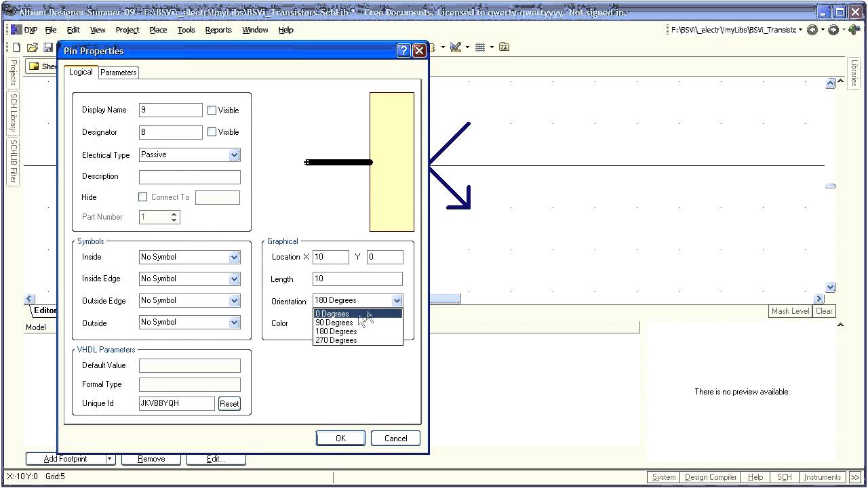Click the new document icon
Image resolution: width=868 pixels, height=488 pixels.
[16, 47]
